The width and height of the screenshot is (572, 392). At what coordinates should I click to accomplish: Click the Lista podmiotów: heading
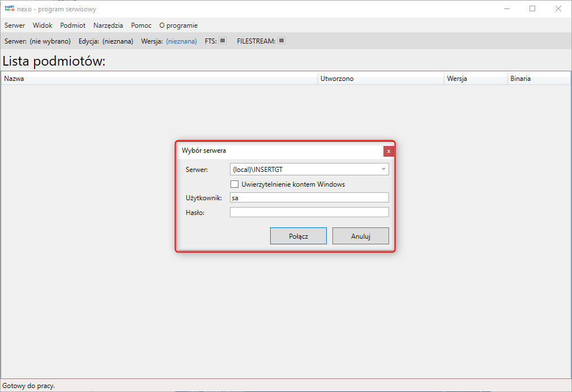[54, 61]
